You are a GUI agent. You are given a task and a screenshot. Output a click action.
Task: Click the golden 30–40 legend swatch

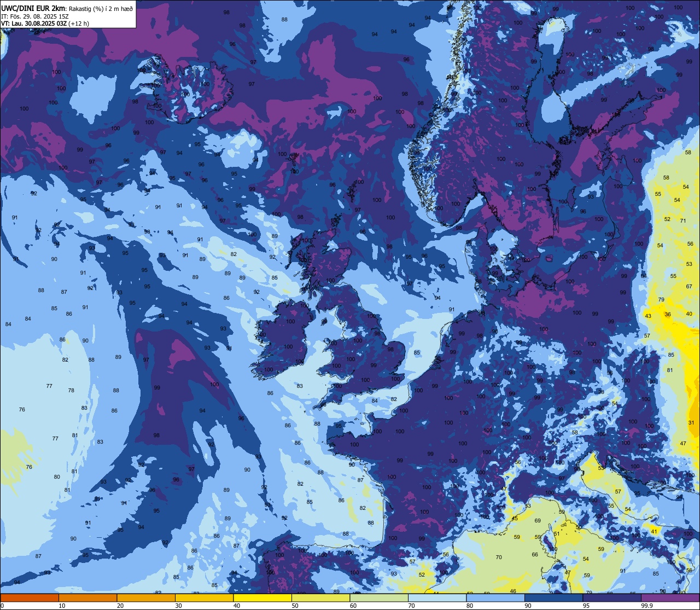coord(204,597)
